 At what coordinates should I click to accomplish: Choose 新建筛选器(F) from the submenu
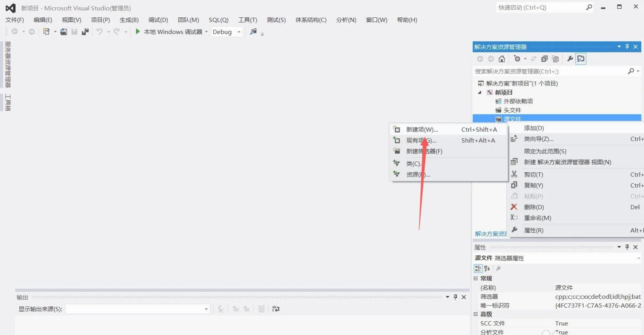coord(448,151)
